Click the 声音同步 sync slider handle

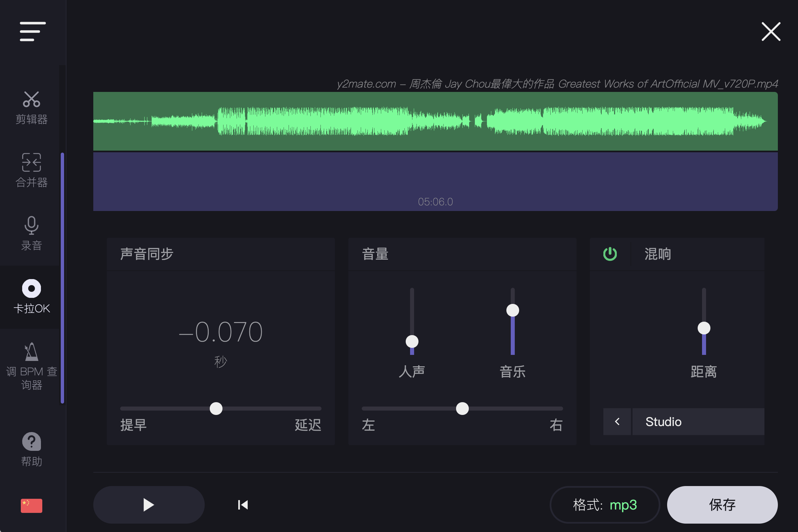pyautogui.click(x=216, y=409)
